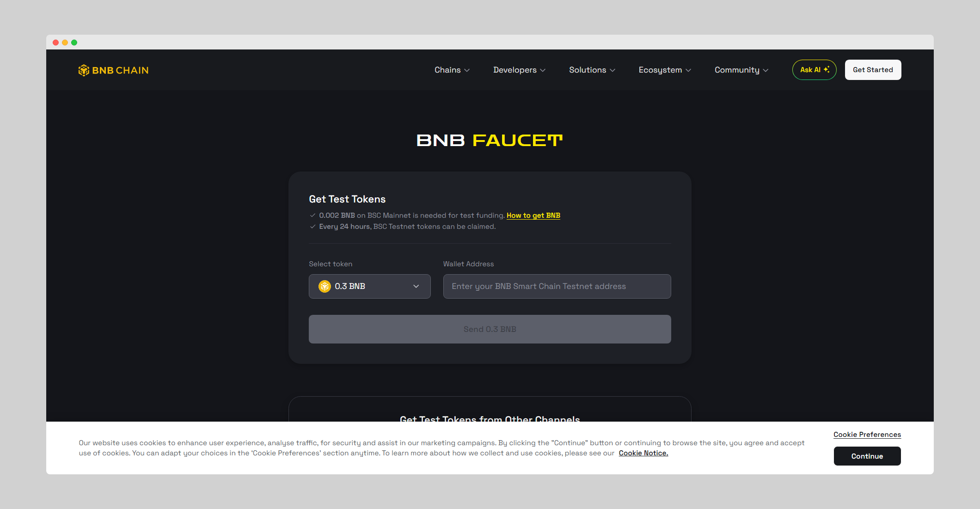Click the green maximize window button

coord(74,43)
